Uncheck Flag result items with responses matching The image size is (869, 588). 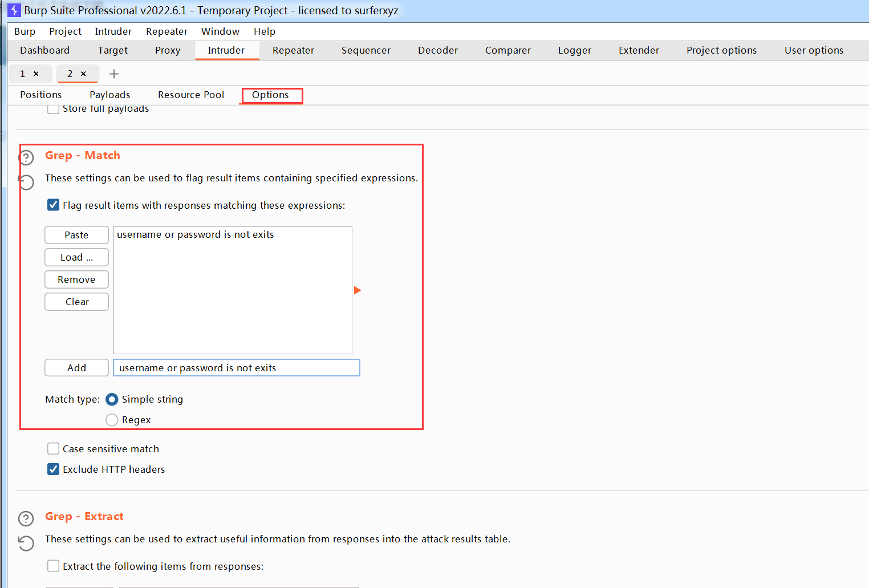click(x=53, y=205)
